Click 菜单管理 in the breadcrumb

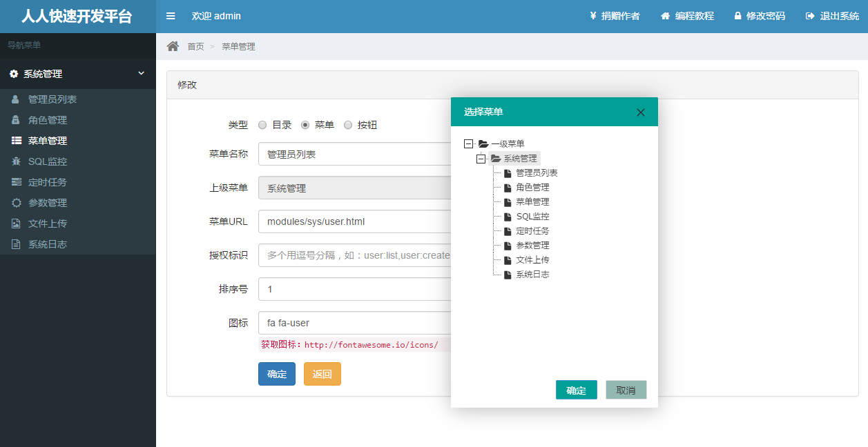[238, 46]
